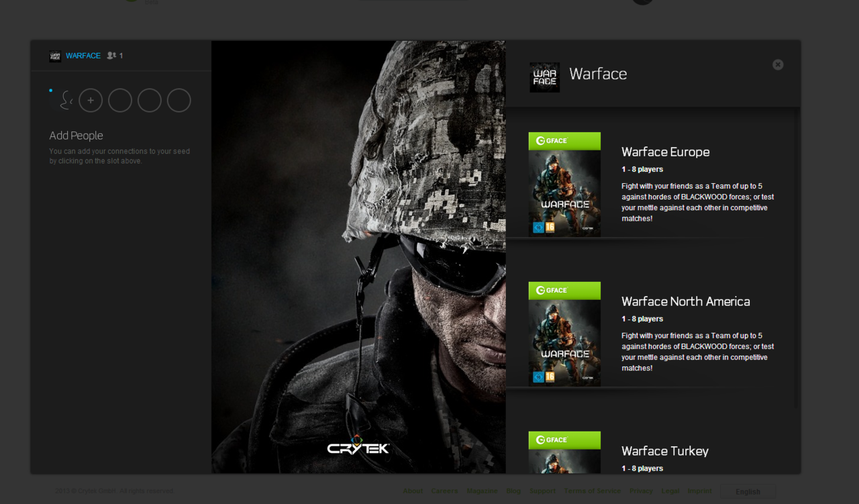Open the Warface North America title
Viewport: 859px width, 504px height.
pyautogui.click(x=686, y=301)
